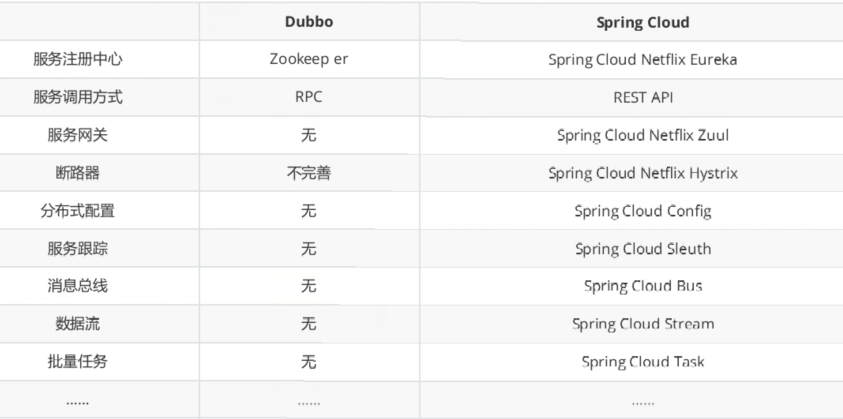
Task: Select the Spring Cloud Stream cell
Action: click(642, 324)
